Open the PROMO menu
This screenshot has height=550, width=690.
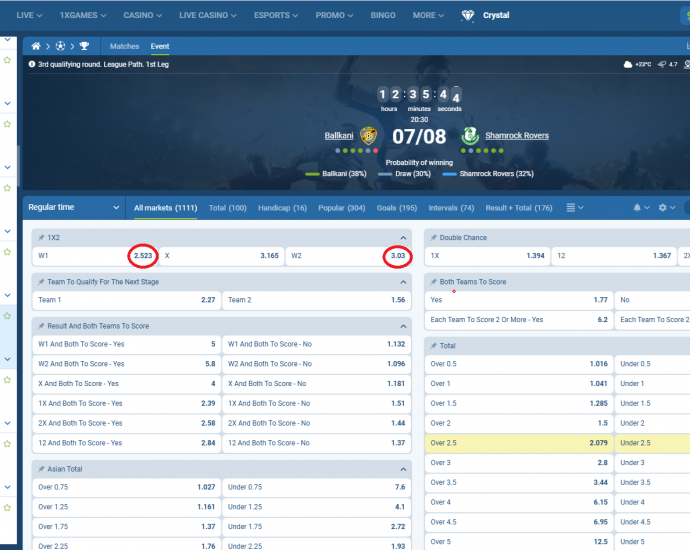tap(334, 15)
